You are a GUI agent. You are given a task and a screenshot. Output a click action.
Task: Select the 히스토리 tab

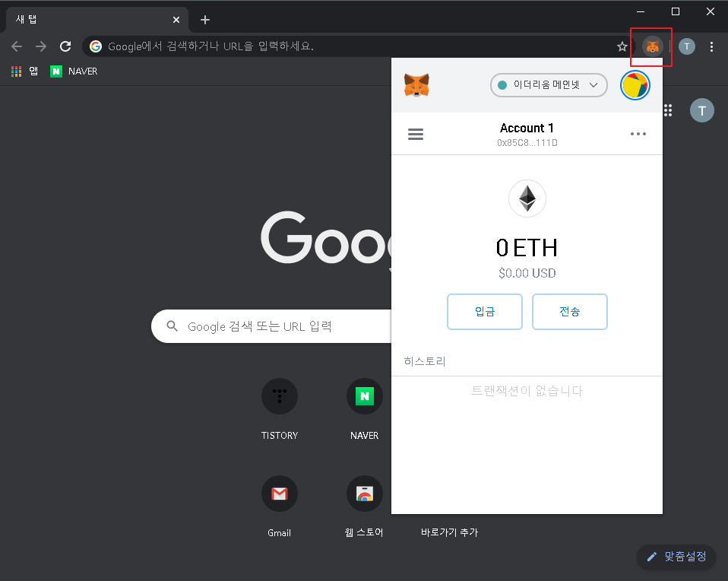point(424,361)
